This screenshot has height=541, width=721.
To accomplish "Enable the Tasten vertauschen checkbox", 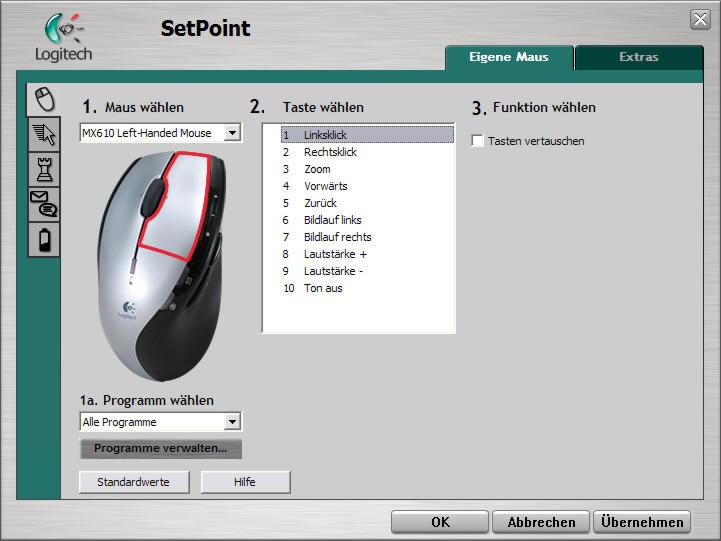I will point(478,141).
